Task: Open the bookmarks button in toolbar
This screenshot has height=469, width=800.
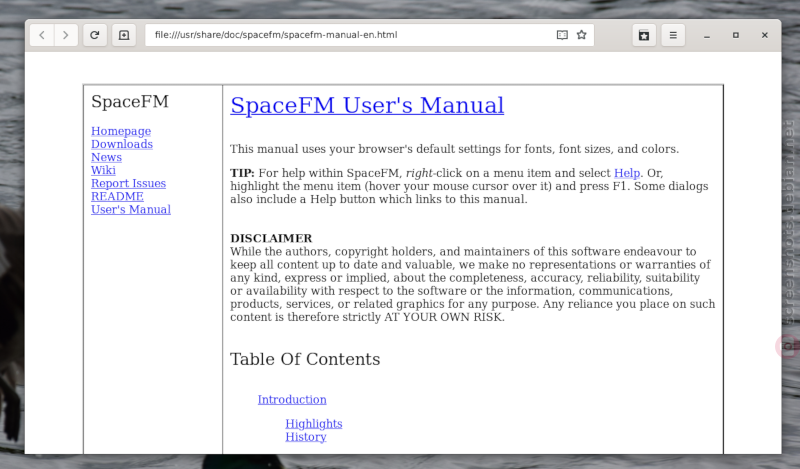Action: [x=644, y=35]
